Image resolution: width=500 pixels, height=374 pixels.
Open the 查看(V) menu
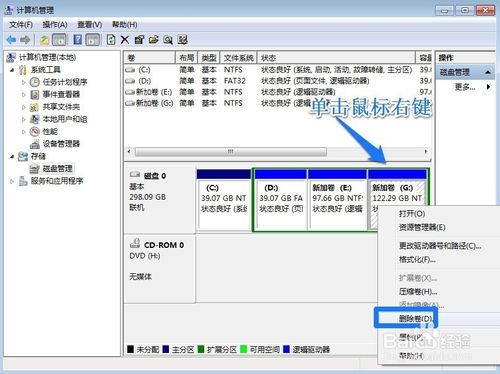[89, 25]
